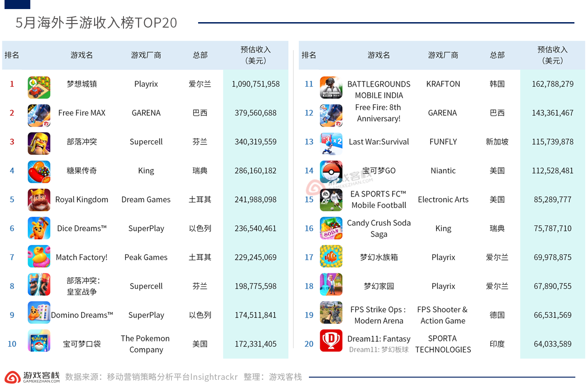Click the rank number 20
This screenshot has height=388, width=588.
309,344
